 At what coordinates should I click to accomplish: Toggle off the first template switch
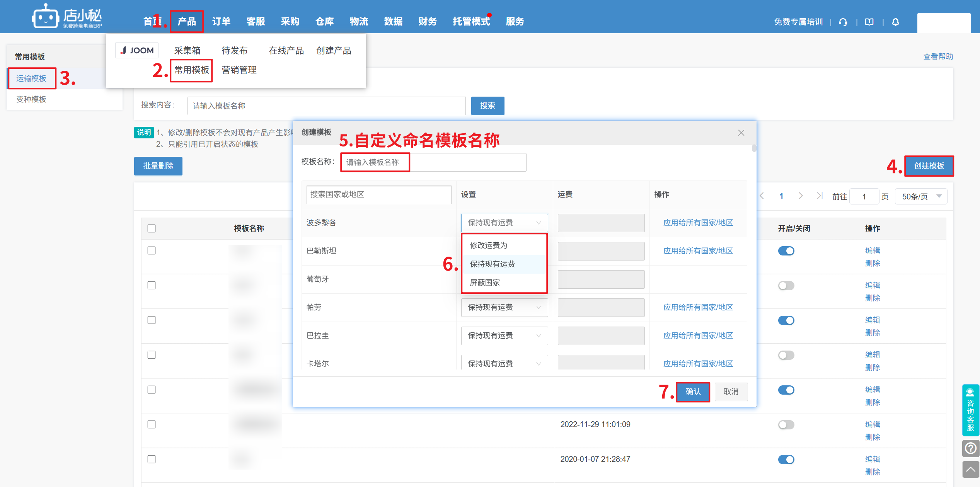(x=786, y=251)
